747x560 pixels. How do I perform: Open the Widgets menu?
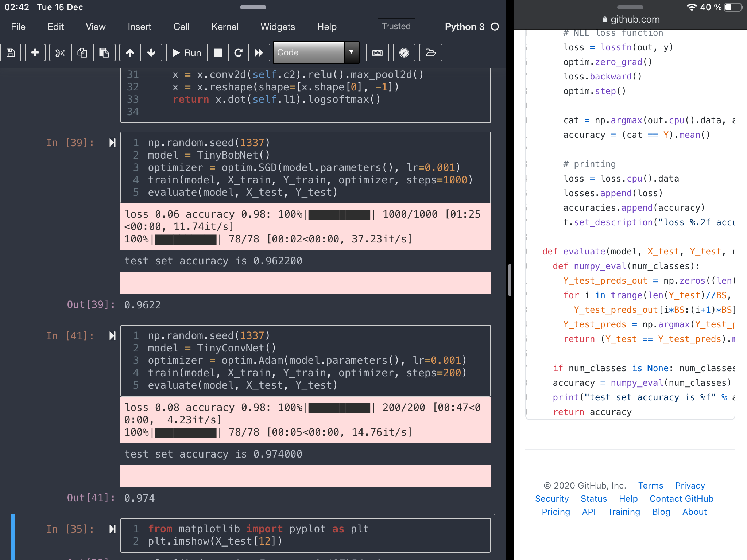tap(278, 27)
